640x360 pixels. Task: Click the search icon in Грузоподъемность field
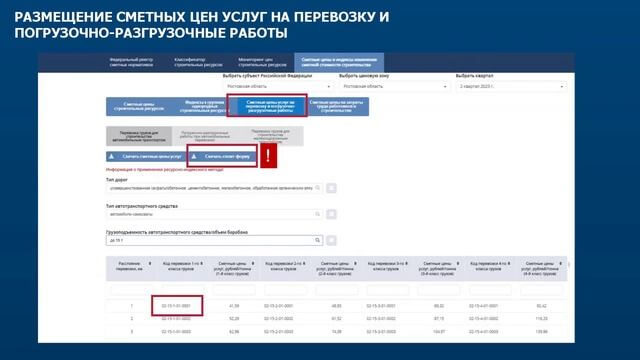318,240
